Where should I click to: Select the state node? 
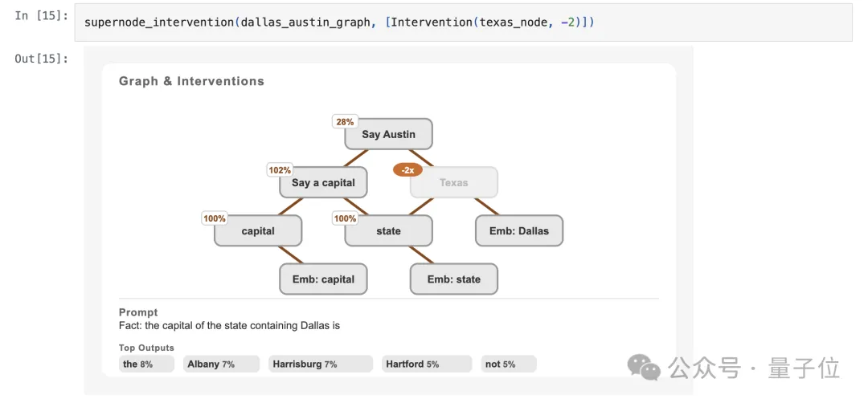click(388, 231)
